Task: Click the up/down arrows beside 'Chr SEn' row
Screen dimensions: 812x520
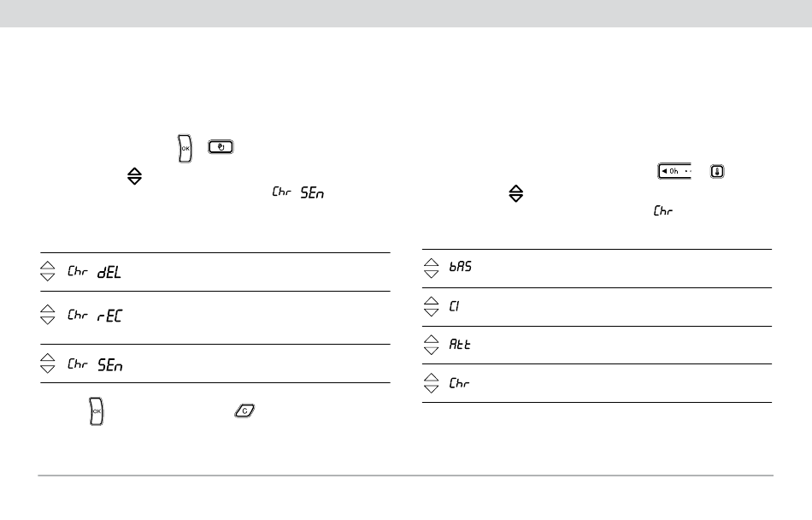Action: click(x=49, y=364)
